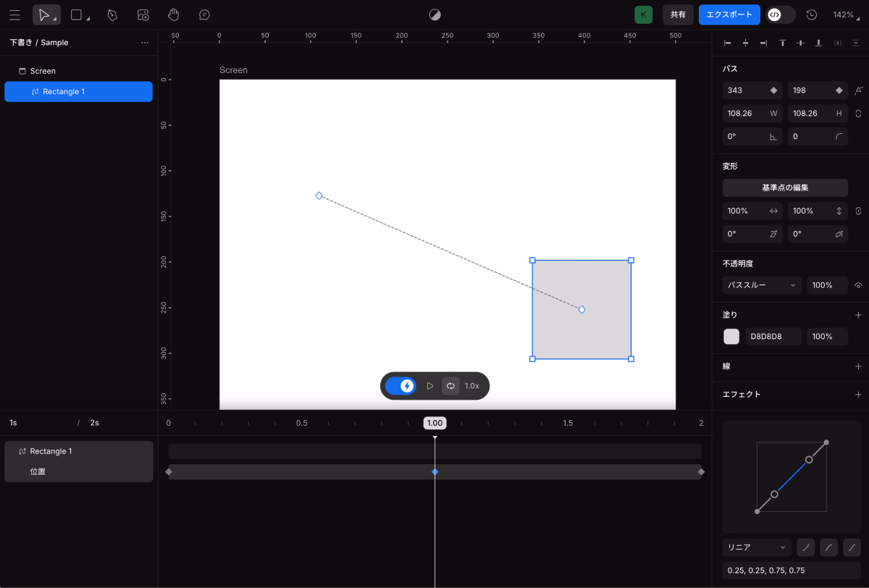The width and height of the screenshot is (869, 588).
Task: Align selection to horizontal center
Action: click(x=745, y=43)
